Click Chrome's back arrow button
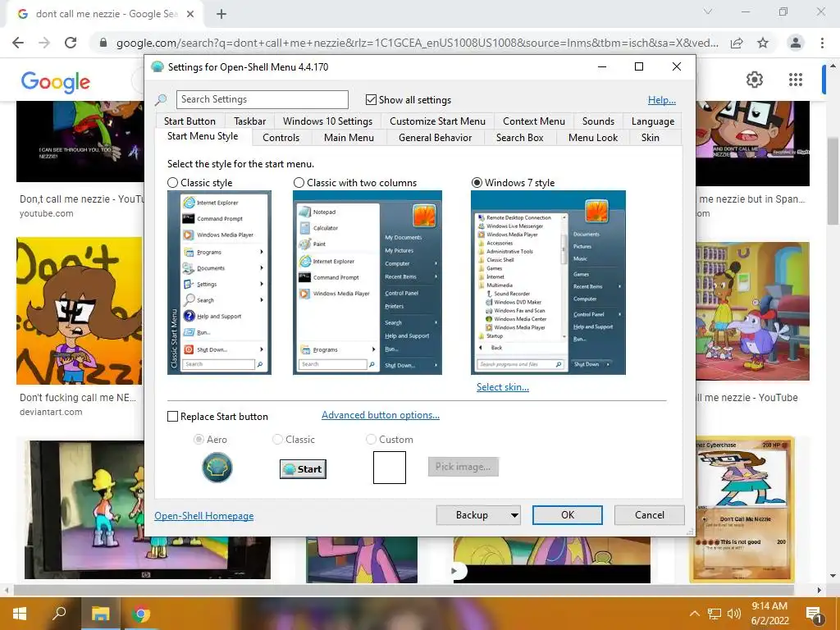 pos(18,43)
